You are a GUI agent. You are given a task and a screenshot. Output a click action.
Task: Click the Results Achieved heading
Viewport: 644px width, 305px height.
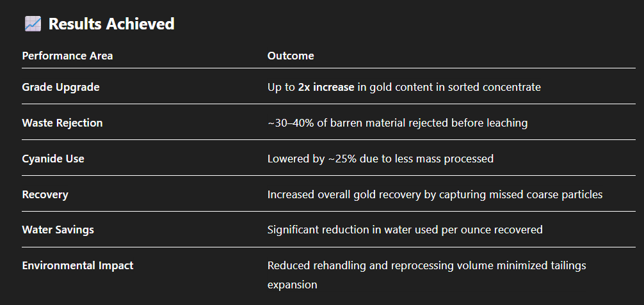[x=111, y=24]
